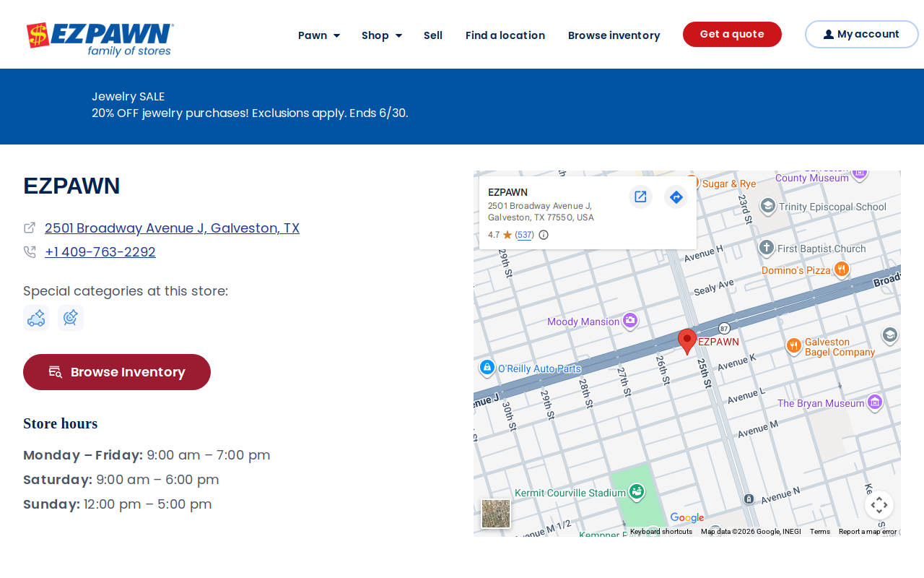The height and width of the screenshot is (578, 924).
Task: Select the Sugar & Rye map label
Action: click(729, 184)
